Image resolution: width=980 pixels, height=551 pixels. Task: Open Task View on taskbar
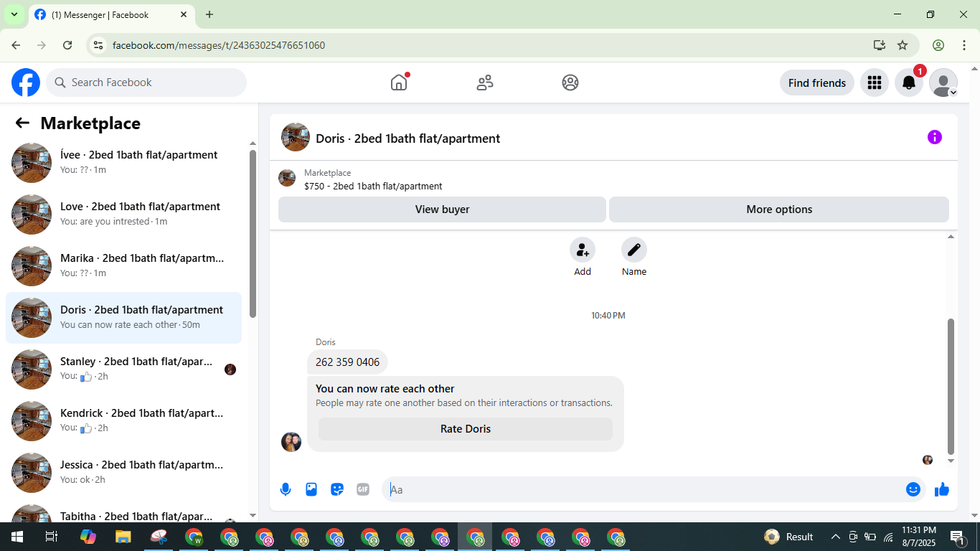click(x=52, y=537)
